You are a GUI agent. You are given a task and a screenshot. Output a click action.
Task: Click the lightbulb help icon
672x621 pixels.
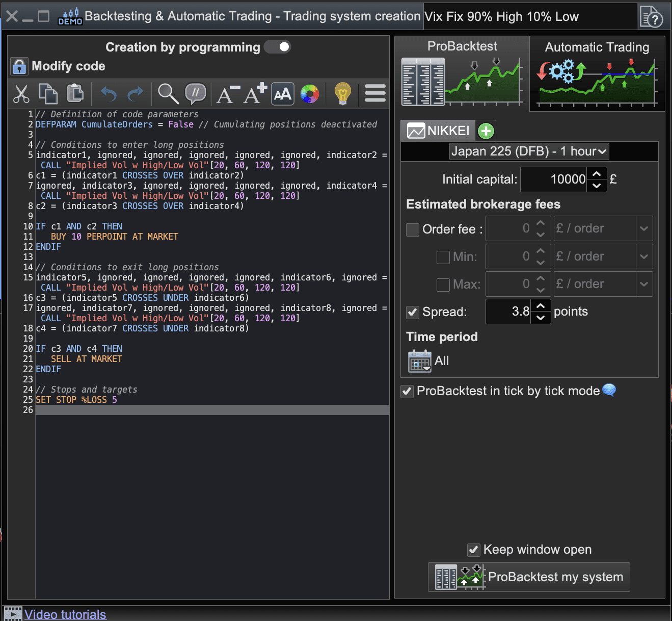pyautogui.click(x=343, y=94)
